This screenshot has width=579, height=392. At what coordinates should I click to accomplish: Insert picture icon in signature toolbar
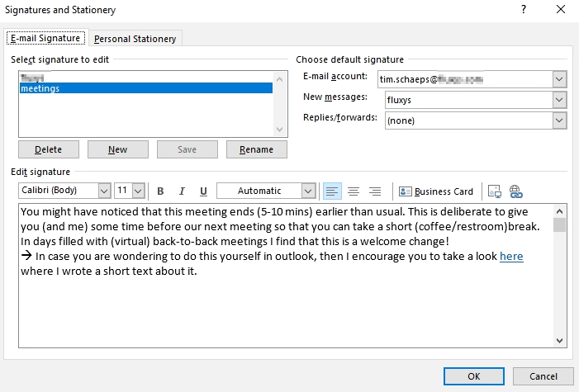coord(495,191)
